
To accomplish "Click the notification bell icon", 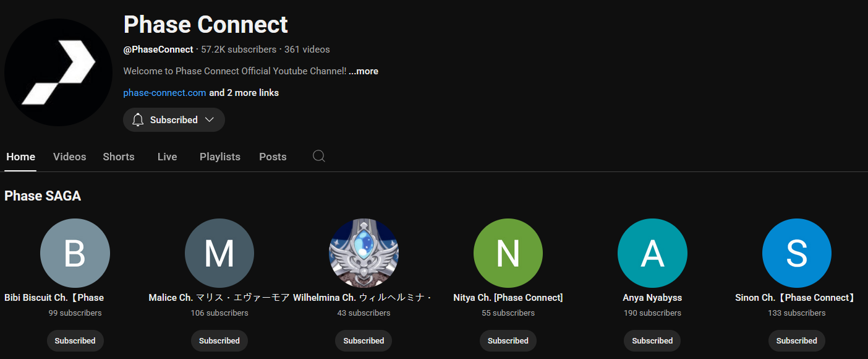I will click(x=138, y=119).
